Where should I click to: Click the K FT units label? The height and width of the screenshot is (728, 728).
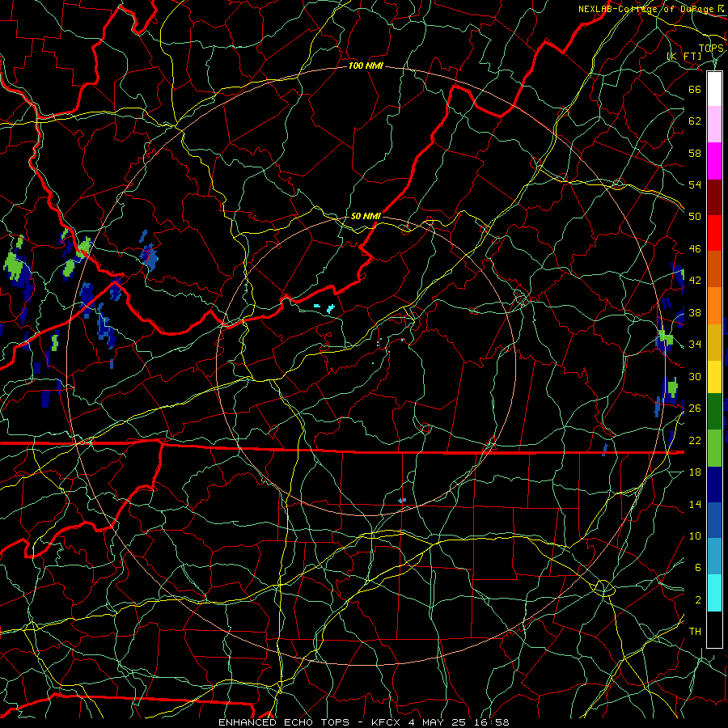(684, 57)
